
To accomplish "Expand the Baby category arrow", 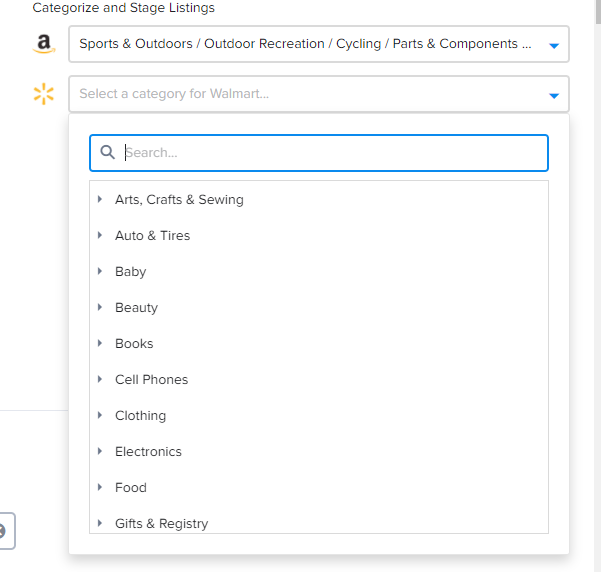I will coord(100,271).
